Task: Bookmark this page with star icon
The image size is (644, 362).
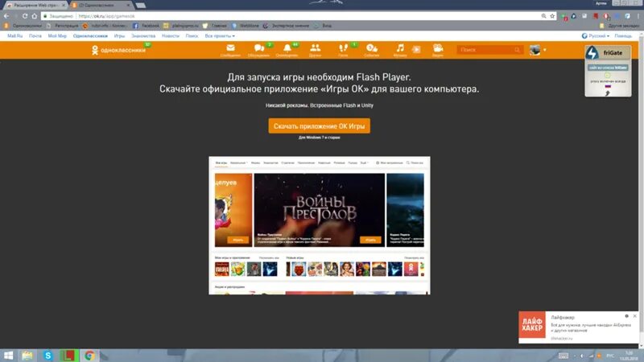Action: click(552, 16)
